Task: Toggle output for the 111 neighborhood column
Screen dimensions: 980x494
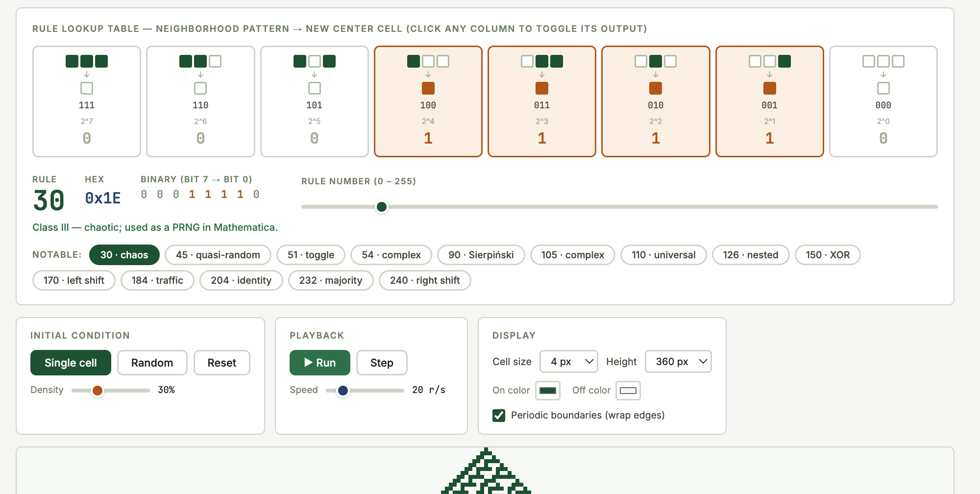Action: click(86, 101)
